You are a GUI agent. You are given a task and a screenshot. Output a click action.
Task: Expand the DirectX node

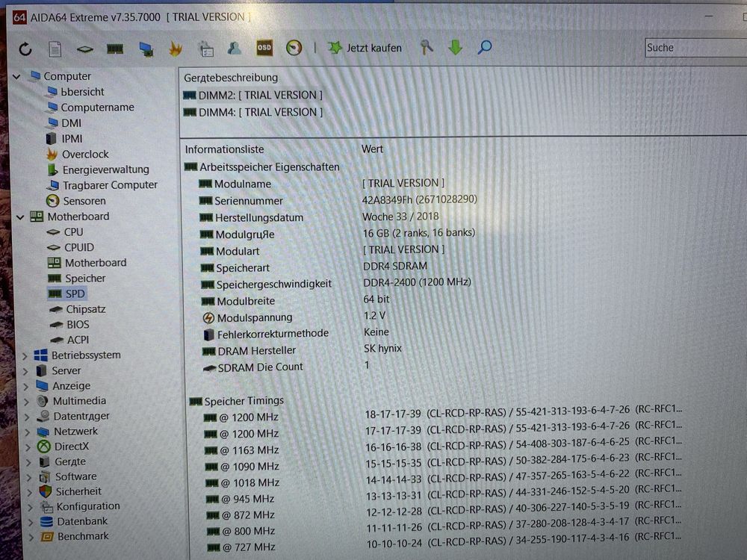point(28,447)
